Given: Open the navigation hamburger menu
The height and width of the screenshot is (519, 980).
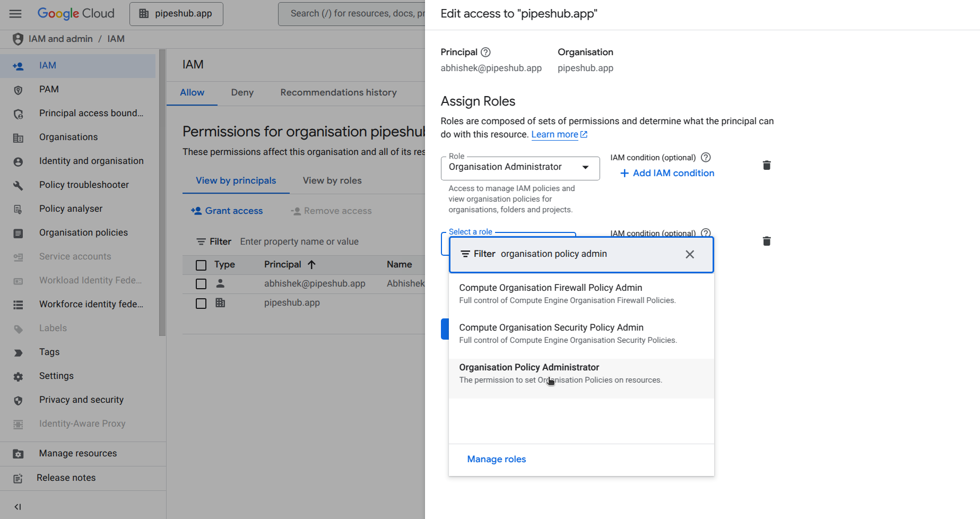Looking at the screenshot, I should tap(15, 14).
